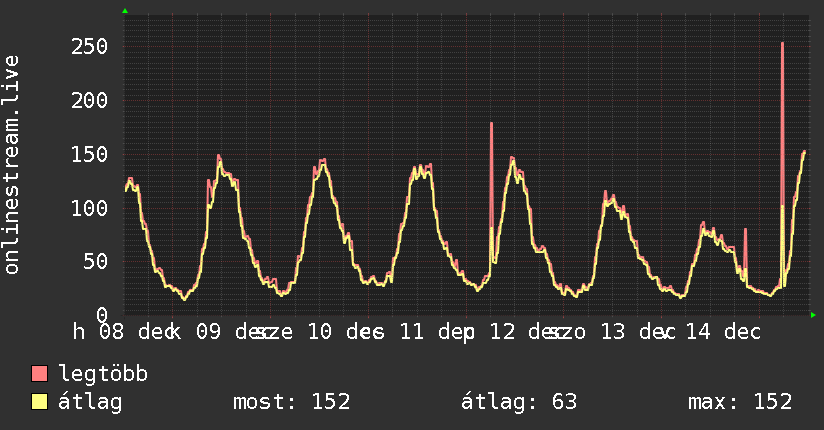Click the tallest pink spike near 250
824x430 pixels.
pos(782,124)
